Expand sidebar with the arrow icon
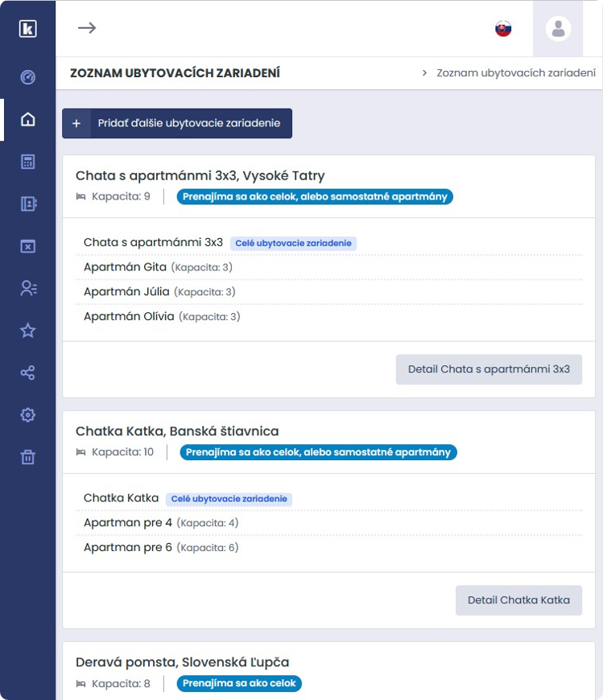This screenshot has width=603, height=700. pyautogui.click(x=87, y=28)
